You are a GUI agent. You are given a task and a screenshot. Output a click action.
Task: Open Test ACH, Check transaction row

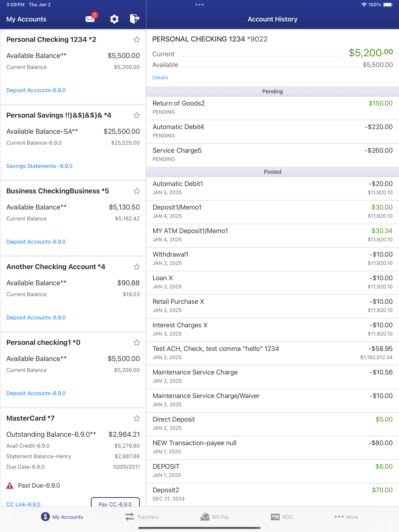[x=272, y=354]
